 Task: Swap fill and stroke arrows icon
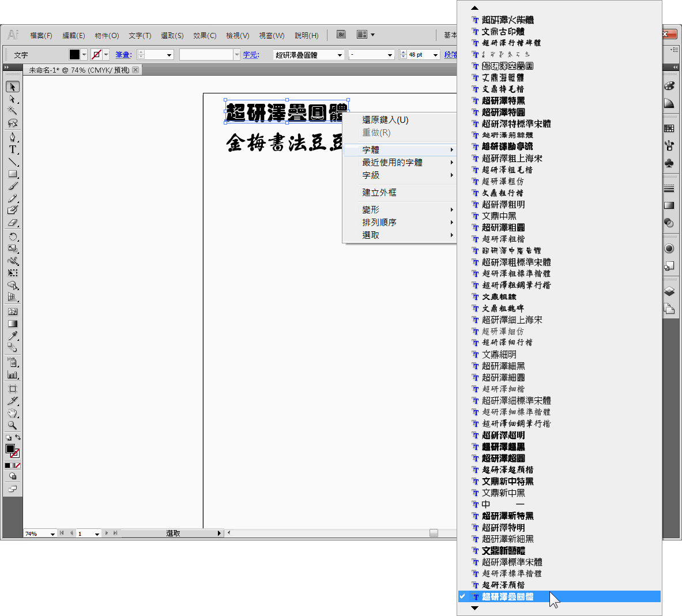[x=18, y=438]
